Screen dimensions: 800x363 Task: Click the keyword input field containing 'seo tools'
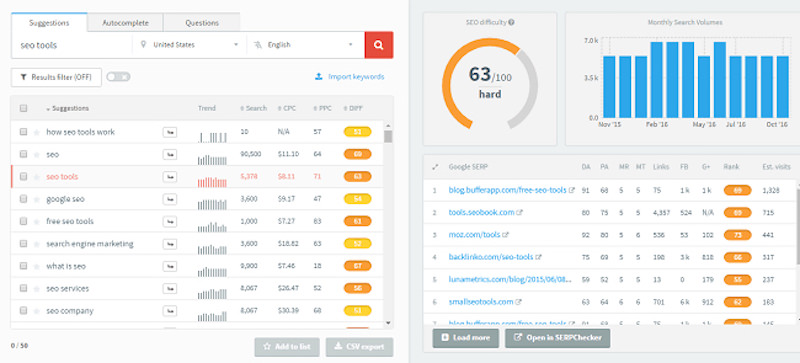tap(72, 45)
